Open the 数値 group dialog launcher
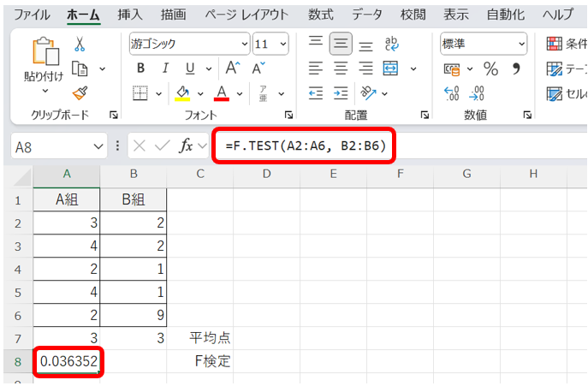 pyautogui.click(x=527, y=115)
